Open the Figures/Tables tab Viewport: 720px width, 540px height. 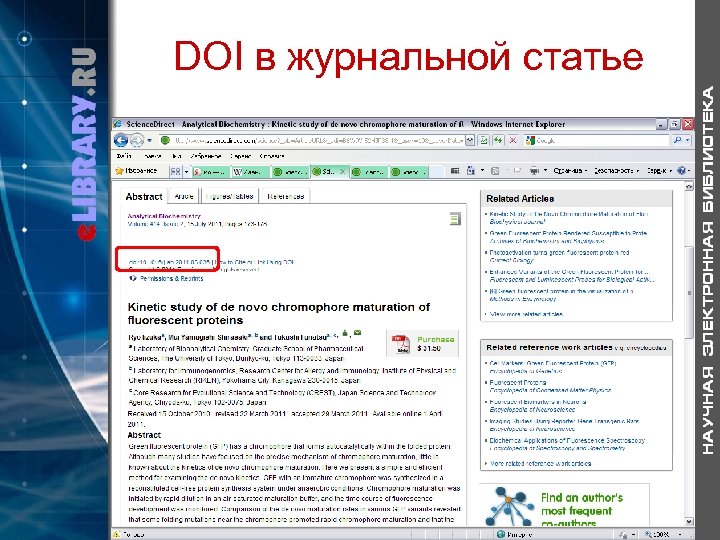click(230, 196)
